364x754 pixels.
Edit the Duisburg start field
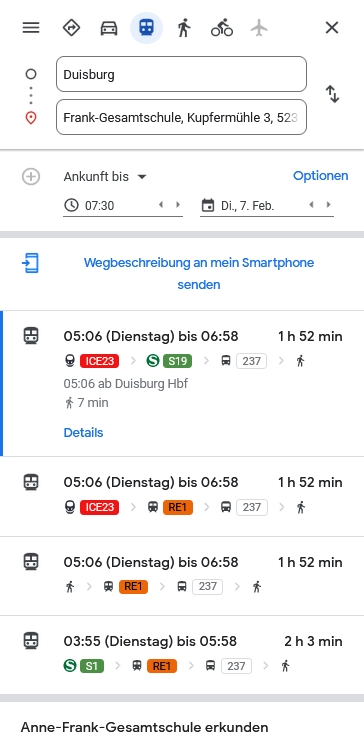pyautogui.click(x=181, y=74)
